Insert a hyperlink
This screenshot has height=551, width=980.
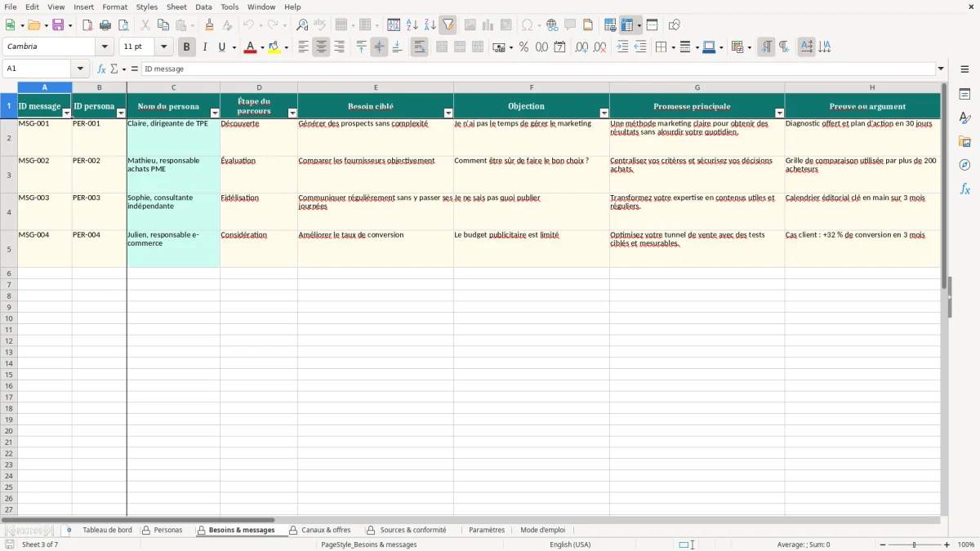[552, 25]
